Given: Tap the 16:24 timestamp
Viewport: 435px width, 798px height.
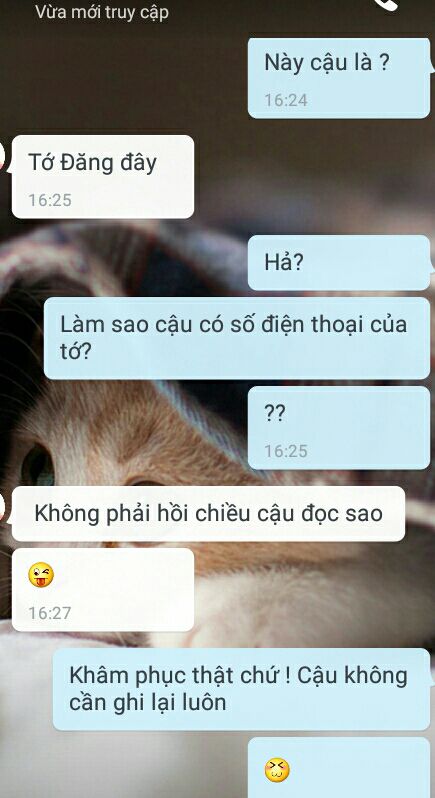Looking at the screenshot, I should (286, 100).
